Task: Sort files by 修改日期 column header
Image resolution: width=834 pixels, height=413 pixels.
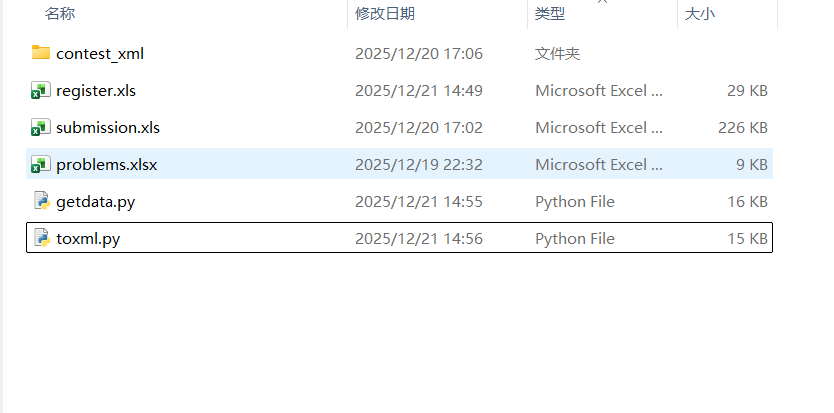Action: click(385, 14)
